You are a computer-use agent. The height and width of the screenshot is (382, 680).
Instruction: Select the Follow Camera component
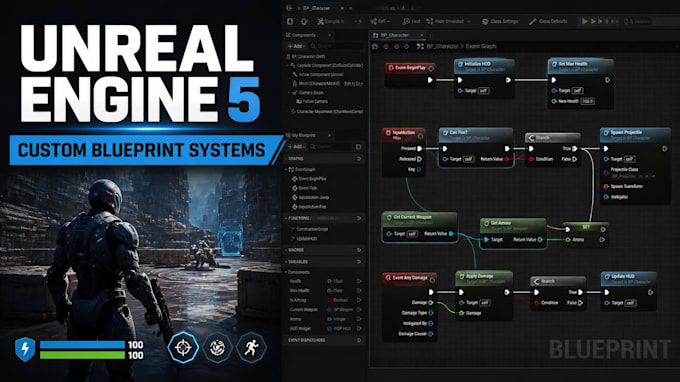312,101
